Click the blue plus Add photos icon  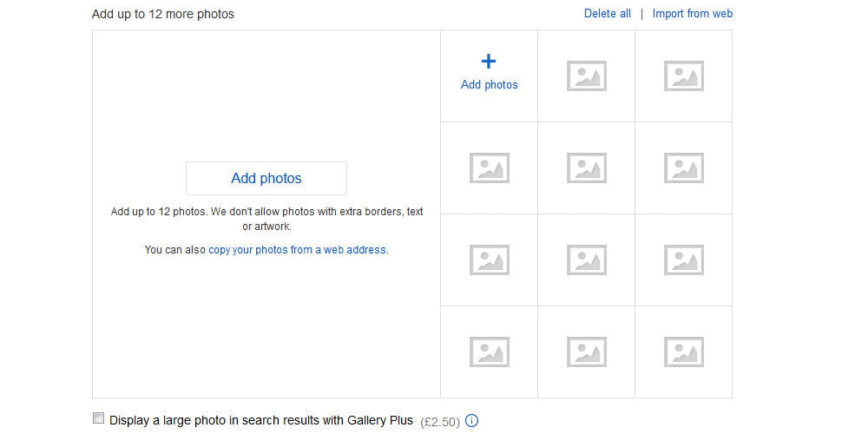pyautogui.click(x=488, y=61)
